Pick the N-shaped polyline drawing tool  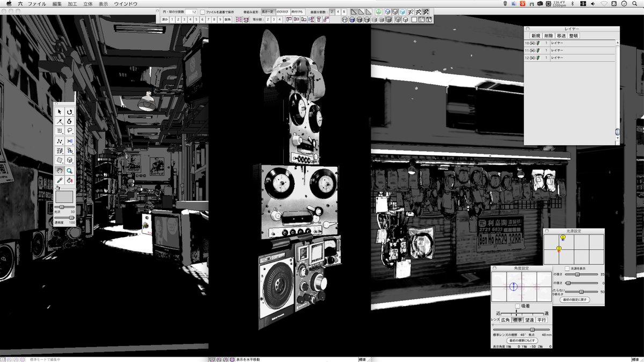point(60,142)
